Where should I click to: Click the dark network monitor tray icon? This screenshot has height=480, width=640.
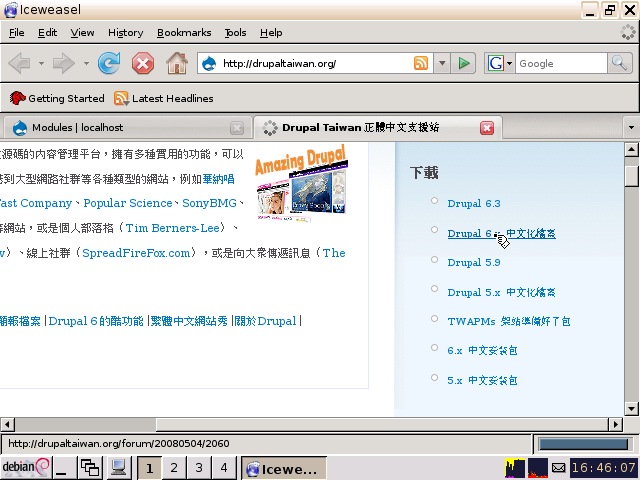tap(538, 468)
